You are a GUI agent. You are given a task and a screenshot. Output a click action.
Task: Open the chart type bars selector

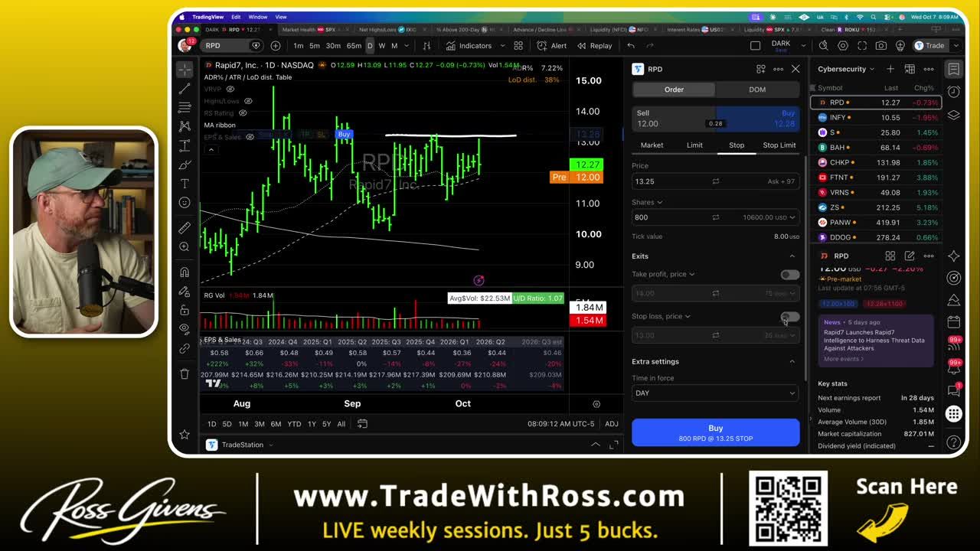(427, 46)
